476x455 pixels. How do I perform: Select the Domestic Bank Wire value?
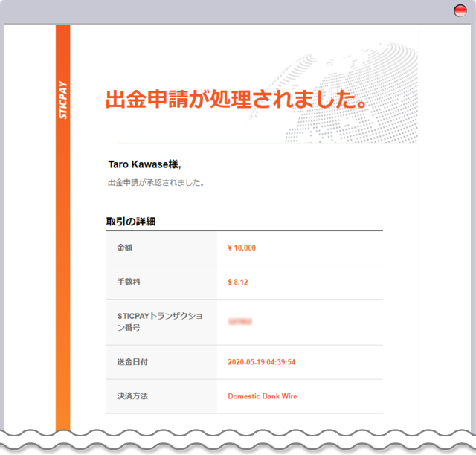(263, 396)
